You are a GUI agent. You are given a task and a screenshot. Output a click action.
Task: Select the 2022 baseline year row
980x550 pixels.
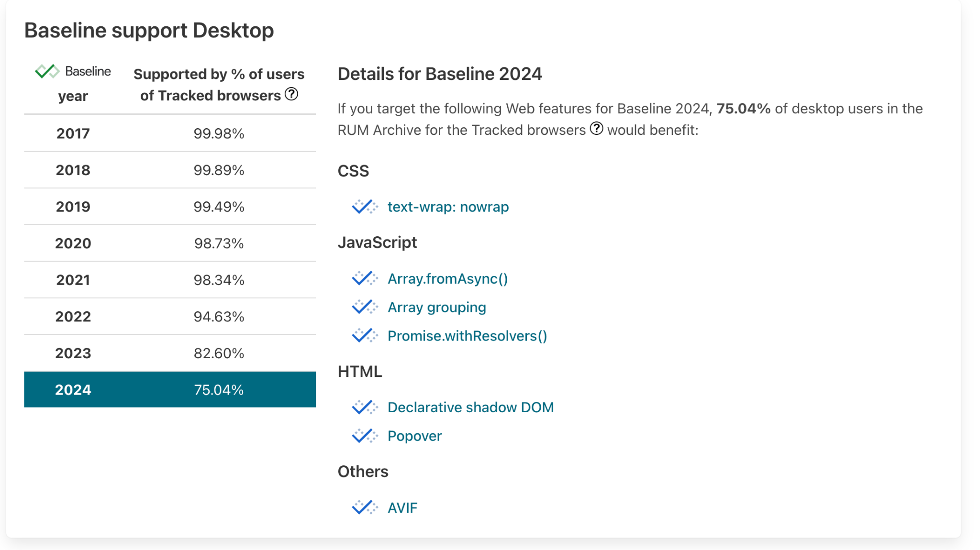(169, 316)
